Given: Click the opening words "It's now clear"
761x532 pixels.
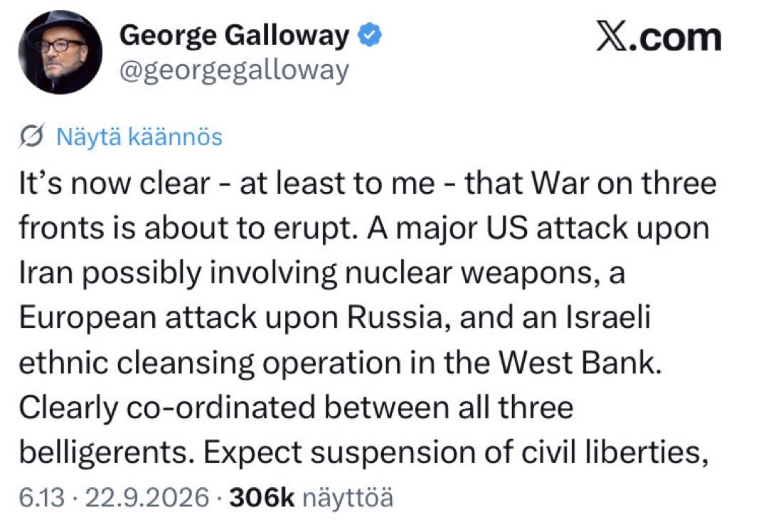Looking at the screenshot, I should (x=115, y=183).
